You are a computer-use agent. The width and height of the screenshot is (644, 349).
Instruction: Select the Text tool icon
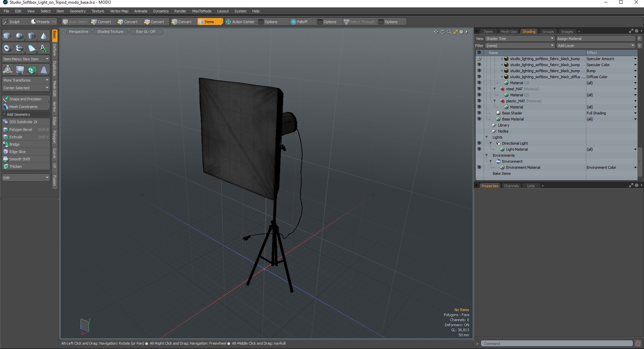coord(44,48)
